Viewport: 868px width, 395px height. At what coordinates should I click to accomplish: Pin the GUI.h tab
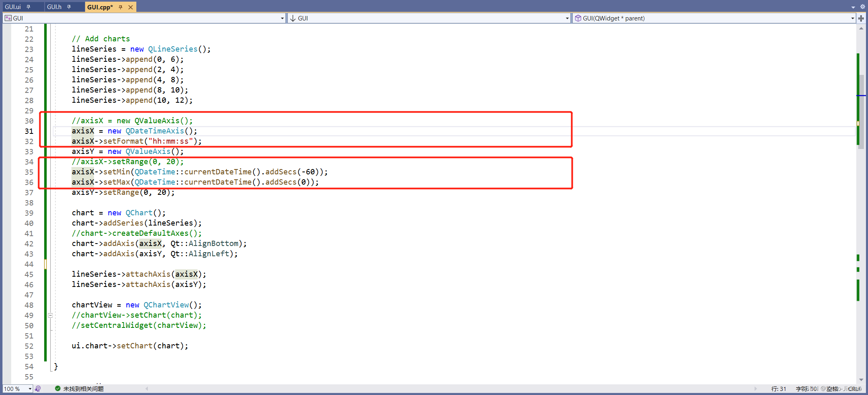(69, 7)
